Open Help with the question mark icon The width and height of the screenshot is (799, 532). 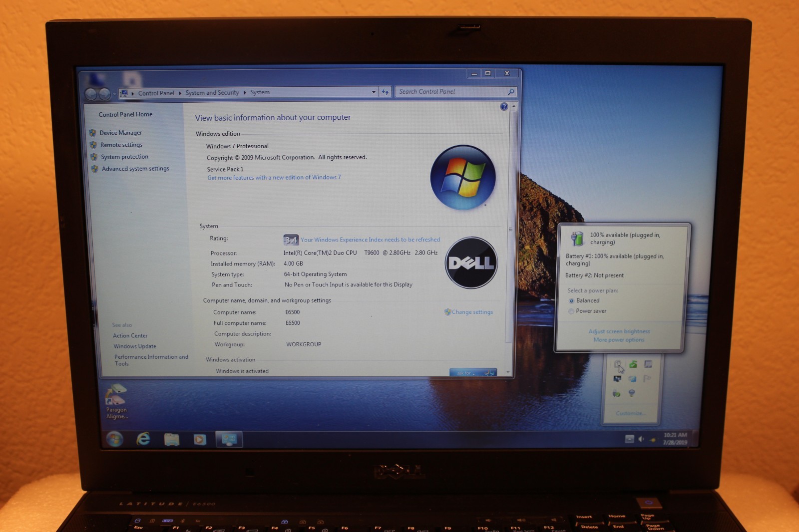pyautogui.click(x=504, y=106)
